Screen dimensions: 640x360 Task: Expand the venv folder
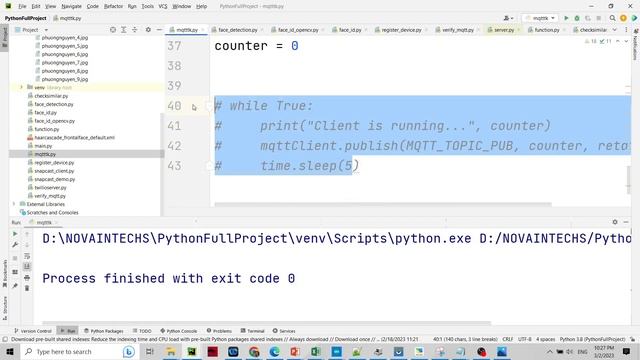[22, 87]
